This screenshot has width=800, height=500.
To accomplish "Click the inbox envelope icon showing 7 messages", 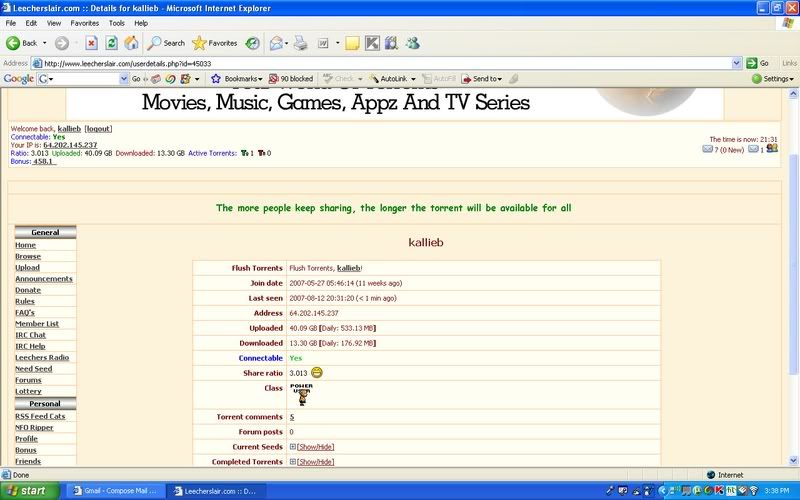I will coord(707,149).
